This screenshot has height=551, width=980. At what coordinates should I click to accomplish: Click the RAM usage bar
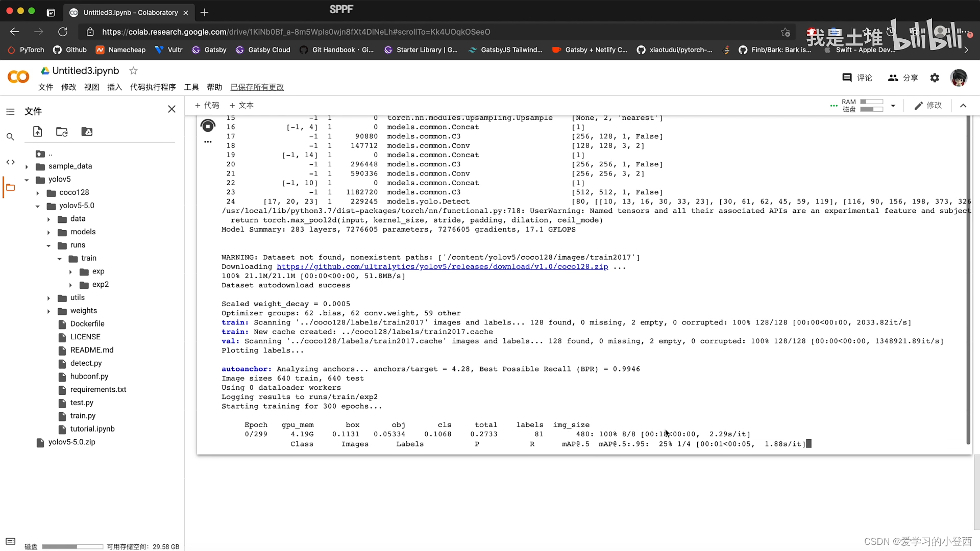[x=871, y=102]
